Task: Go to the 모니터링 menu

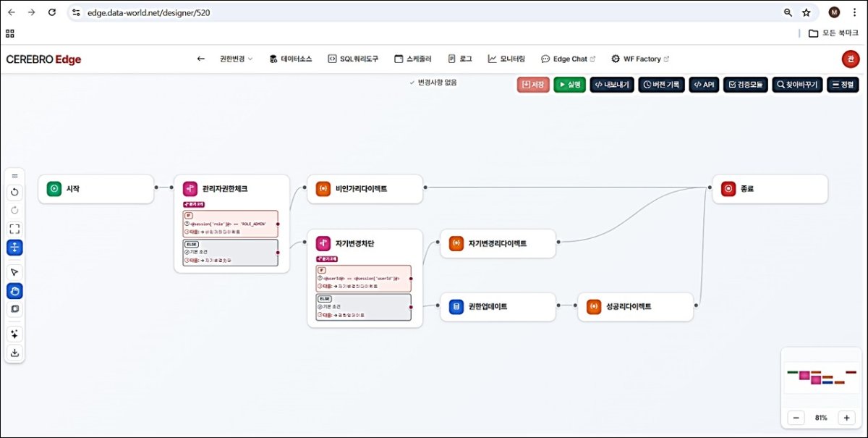Action: (506, 59)
